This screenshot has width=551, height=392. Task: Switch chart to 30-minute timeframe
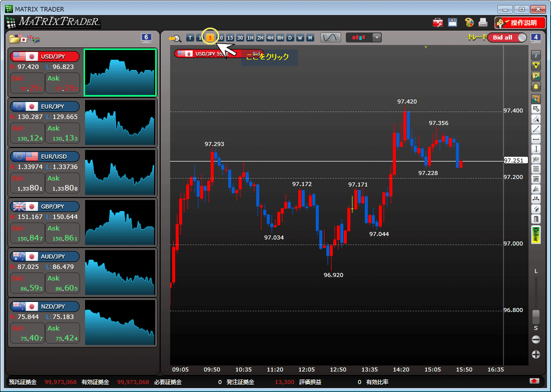click(240, 38)
